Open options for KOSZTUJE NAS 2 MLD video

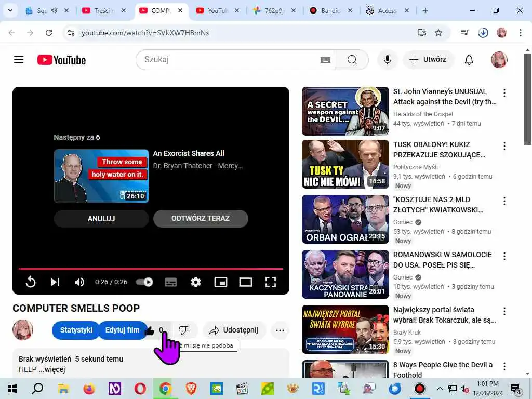(x=504, y=201)
